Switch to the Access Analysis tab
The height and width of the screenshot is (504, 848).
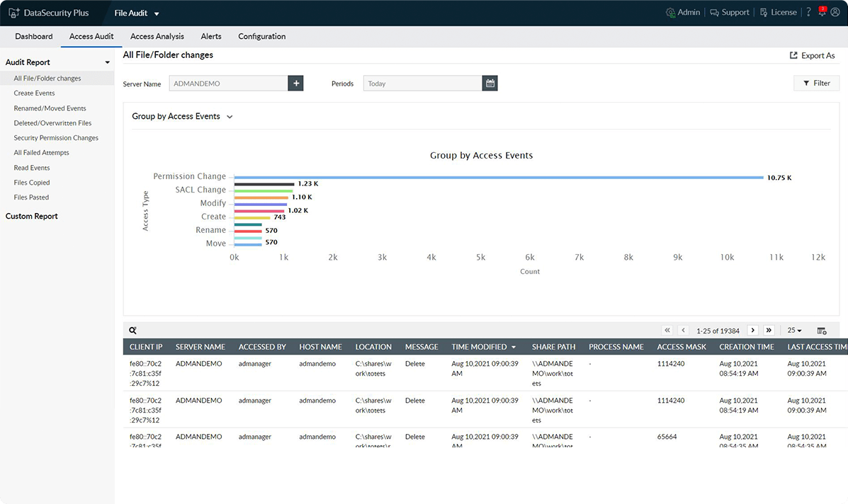(157, 37)
